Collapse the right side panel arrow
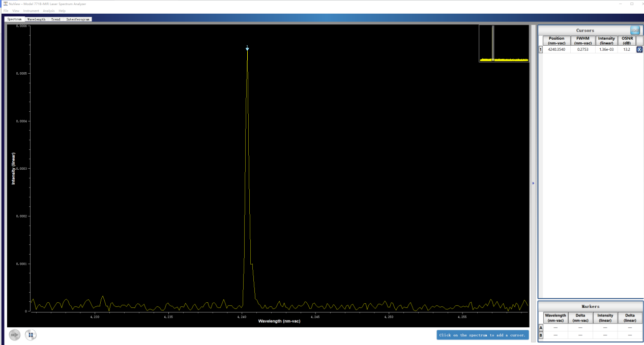This screenshot has width=644, height=345. pos(533,183)
